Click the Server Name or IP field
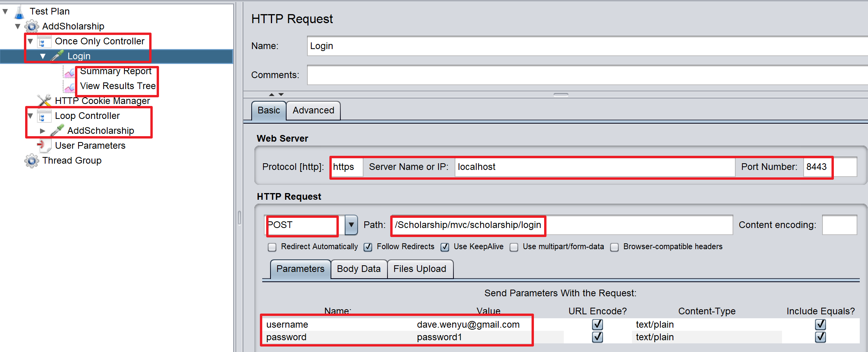Image resolution: width=868 pixels, height=352 pixels. coord(594,167)
